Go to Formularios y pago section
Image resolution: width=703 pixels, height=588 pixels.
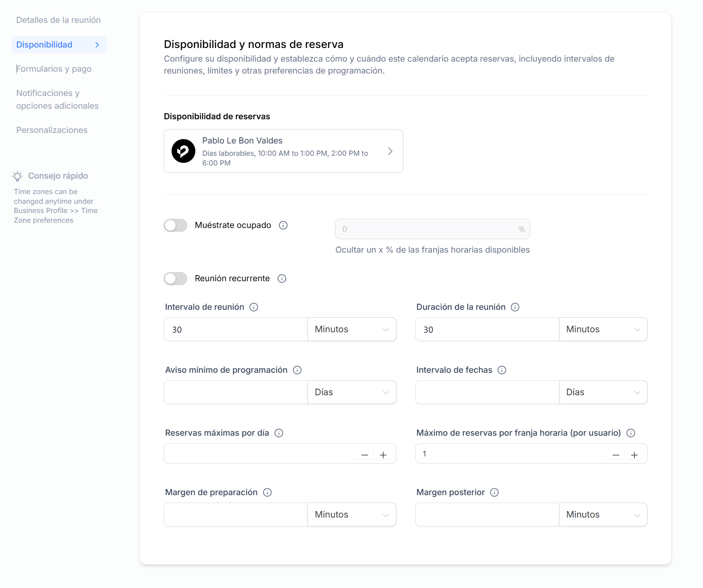point(54,69)
